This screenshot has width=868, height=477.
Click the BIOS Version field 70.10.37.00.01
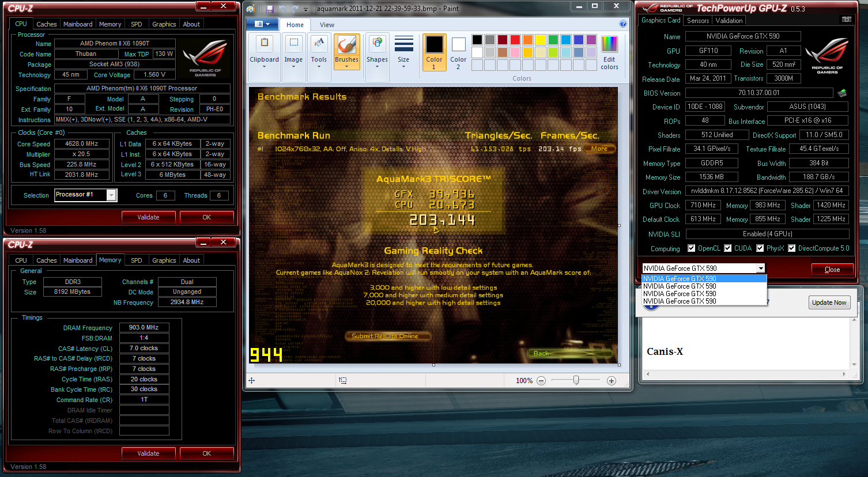pos(759,93)
